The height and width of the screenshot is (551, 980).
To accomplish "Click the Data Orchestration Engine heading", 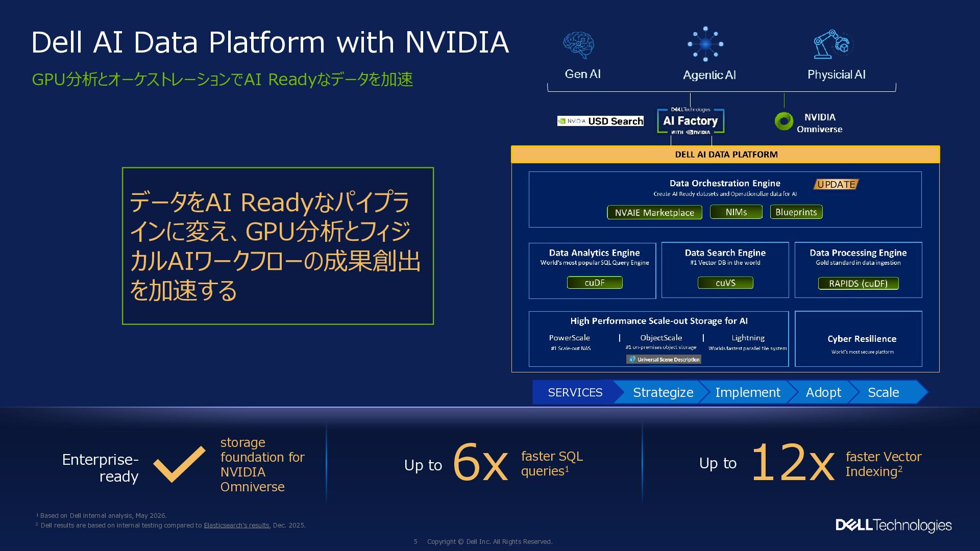I will [725, 183].
